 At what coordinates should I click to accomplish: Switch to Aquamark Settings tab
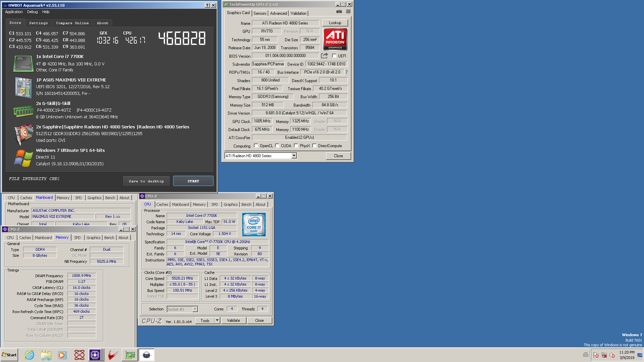[x=39, y=23]
